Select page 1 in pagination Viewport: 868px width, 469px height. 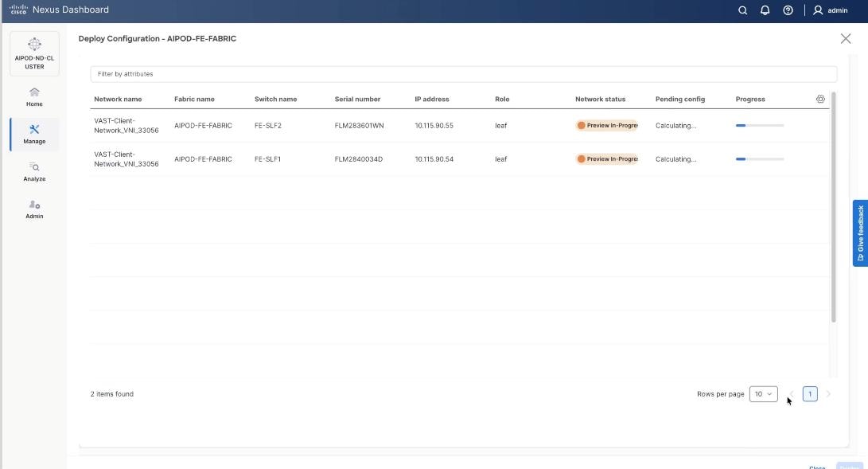(810, 393)
